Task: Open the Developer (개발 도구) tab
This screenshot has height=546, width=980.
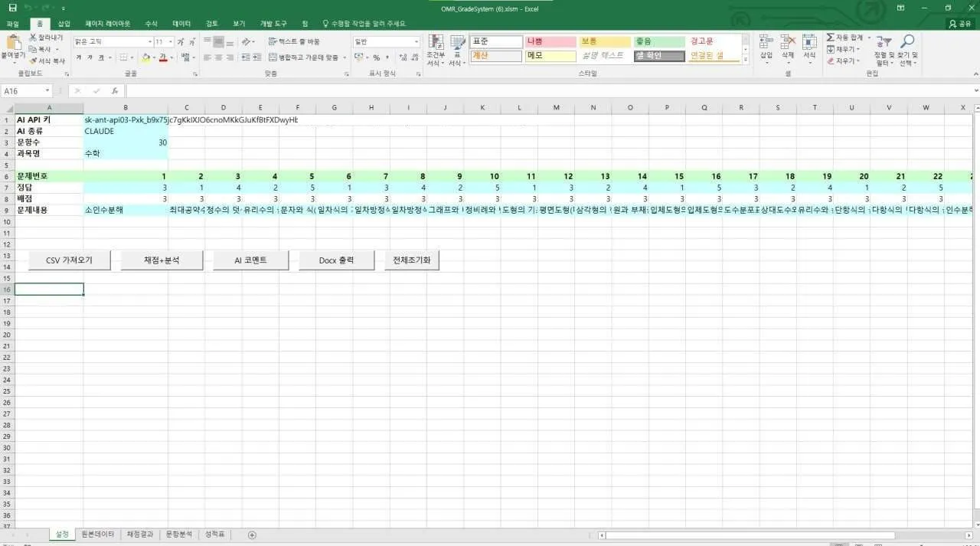Action: [272, 24]
